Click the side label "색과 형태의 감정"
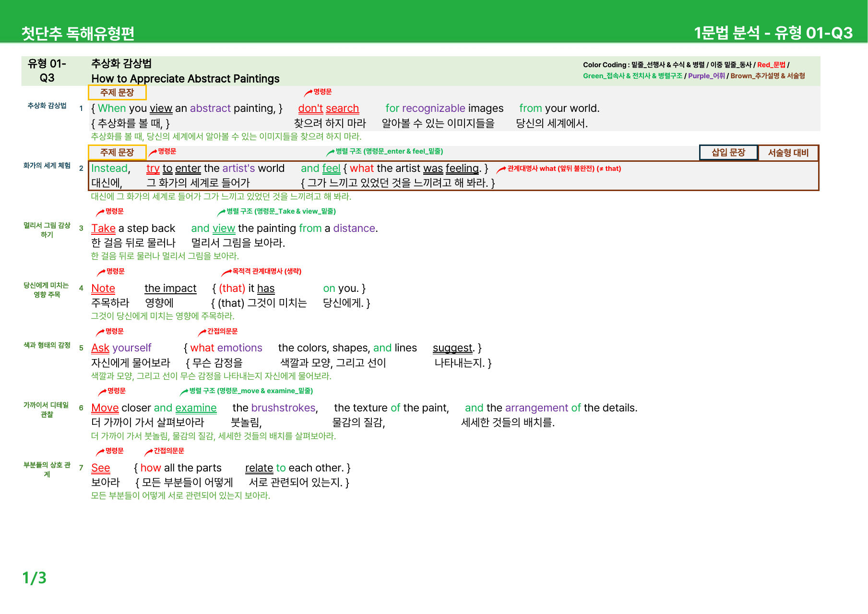868x614 pixels. [47, 345]
